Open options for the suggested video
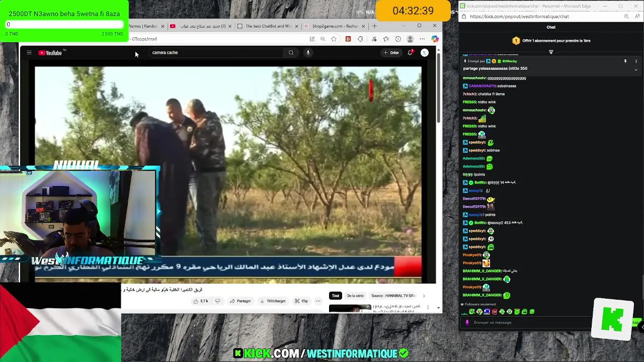 point(428,307)
